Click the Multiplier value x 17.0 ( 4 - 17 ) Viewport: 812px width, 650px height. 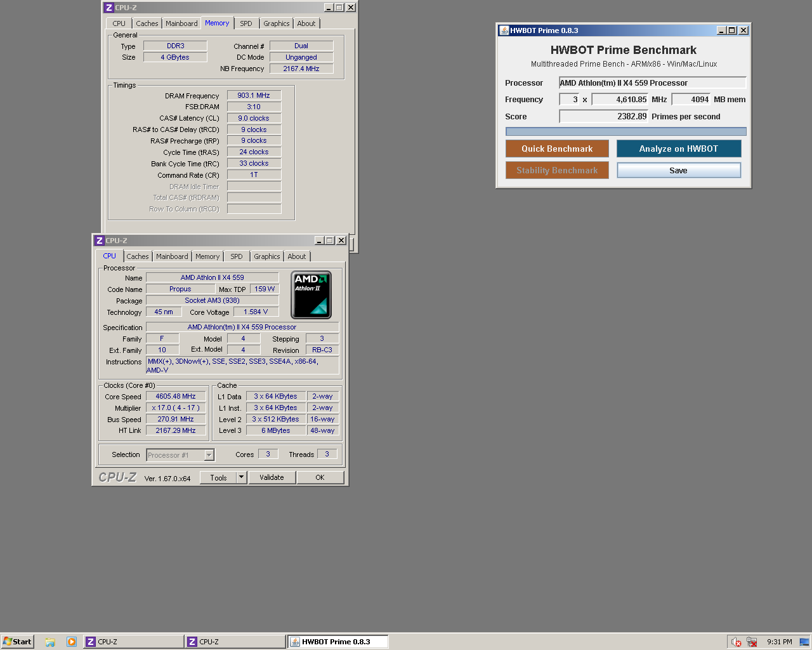point(176,408)
